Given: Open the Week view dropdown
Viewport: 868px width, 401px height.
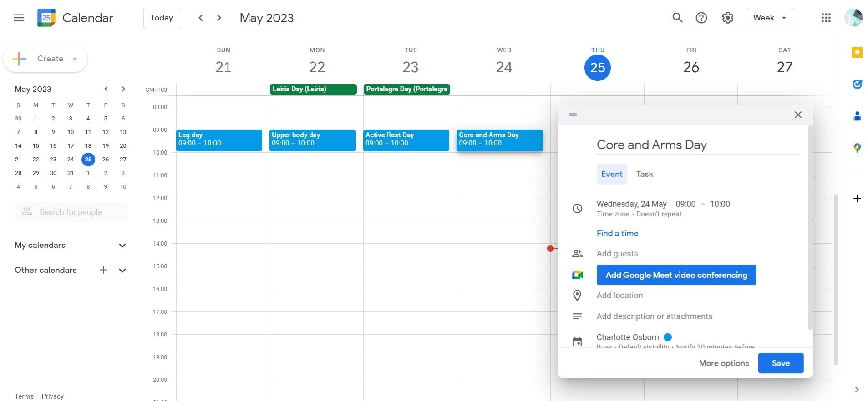Looking at the screenshot, I should (x=770, y=18).
